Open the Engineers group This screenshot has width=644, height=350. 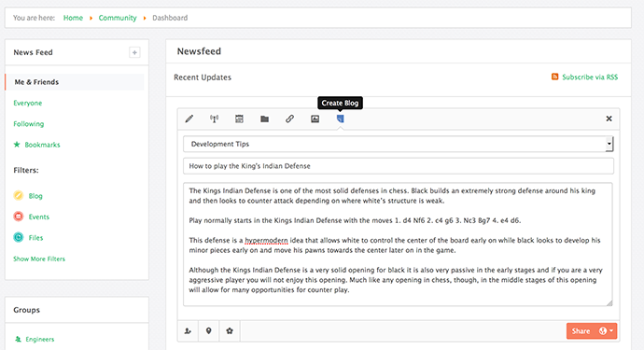40,339
